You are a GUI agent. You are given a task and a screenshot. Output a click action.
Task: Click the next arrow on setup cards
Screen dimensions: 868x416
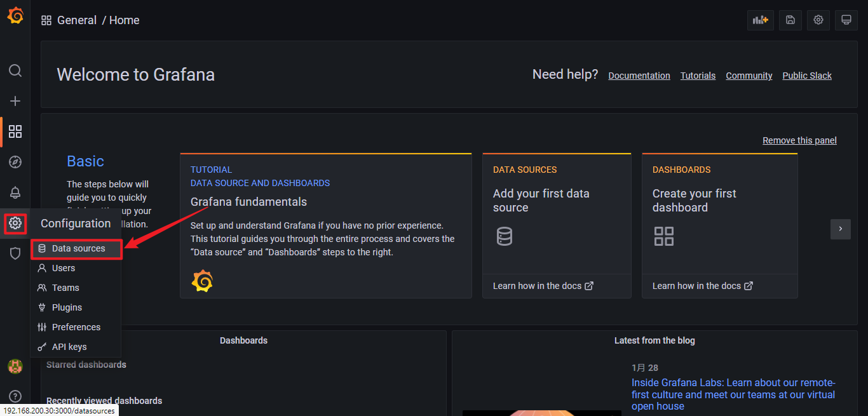point(841,229)
